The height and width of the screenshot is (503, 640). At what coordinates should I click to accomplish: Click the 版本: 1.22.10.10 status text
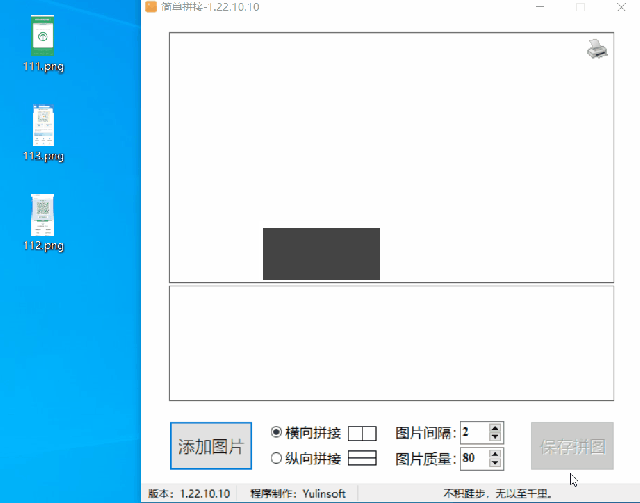click(189, 494)
